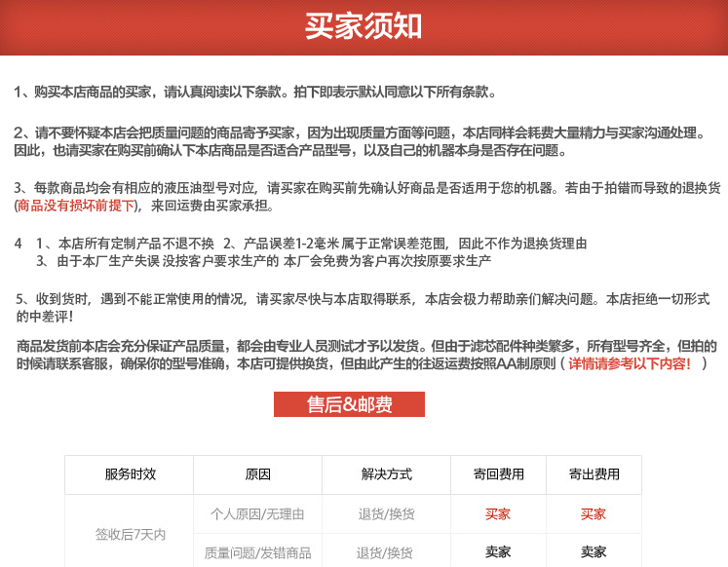Click the line 由于本厂生产失误
728x567 pixels.
pos(264,261)
